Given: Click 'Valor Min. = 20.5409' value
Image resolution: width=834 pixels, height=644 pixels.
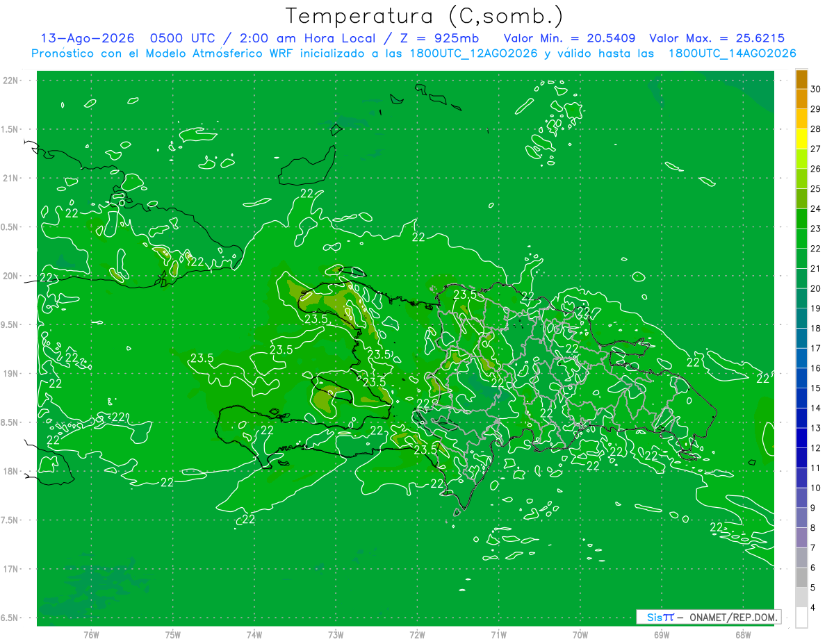Looking at the screenshot, I should [569, 39].
